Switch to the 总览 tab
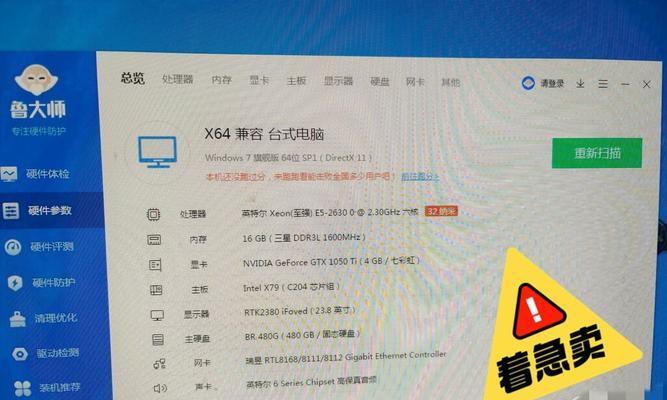The height and width of the screenshot is (400, 667). pos(133,78)
